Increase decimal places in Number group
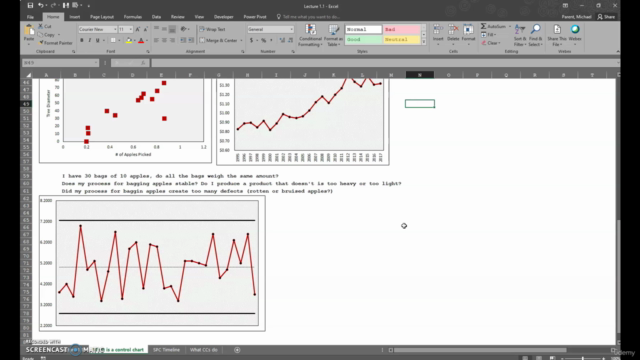Image resolution: width=640 pixels, height=360 pixels. tap(282, 40)
